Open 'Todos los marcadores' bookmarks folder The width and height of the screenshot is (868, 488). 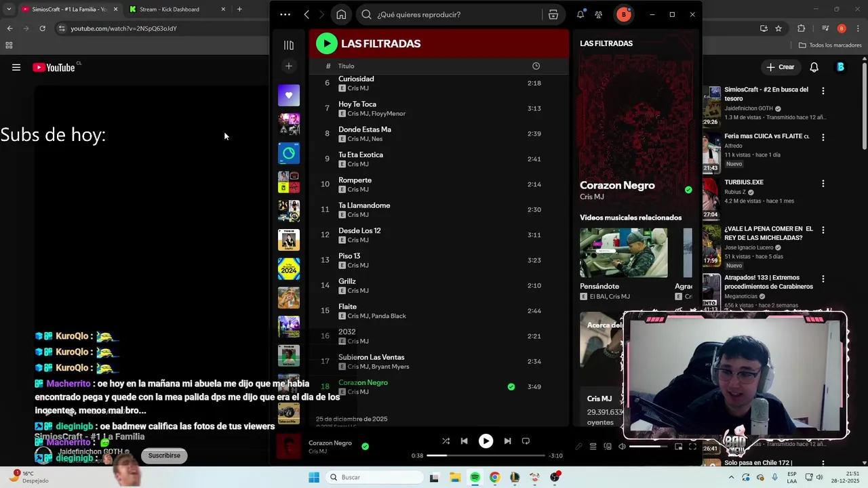[x=831, y=45]
